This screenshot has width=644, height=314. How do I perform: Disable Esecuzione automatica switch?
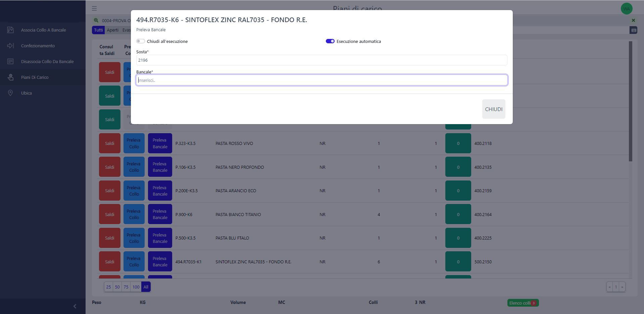point(330,41)
